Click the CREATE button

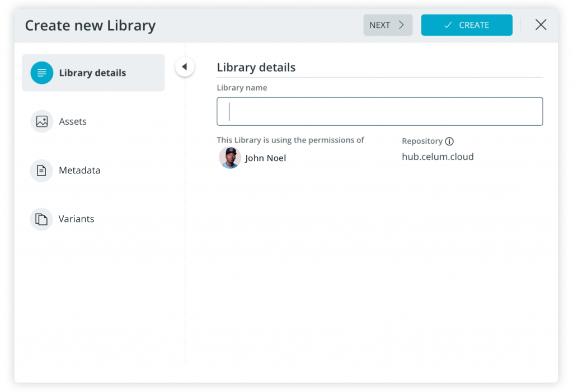[x=467, y=25]
